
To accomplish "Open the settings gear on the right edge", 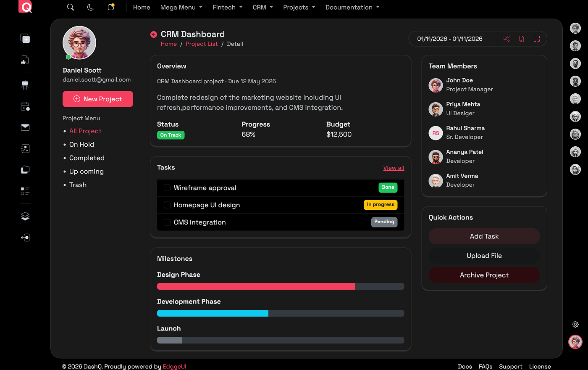I will tap(575, 324).
